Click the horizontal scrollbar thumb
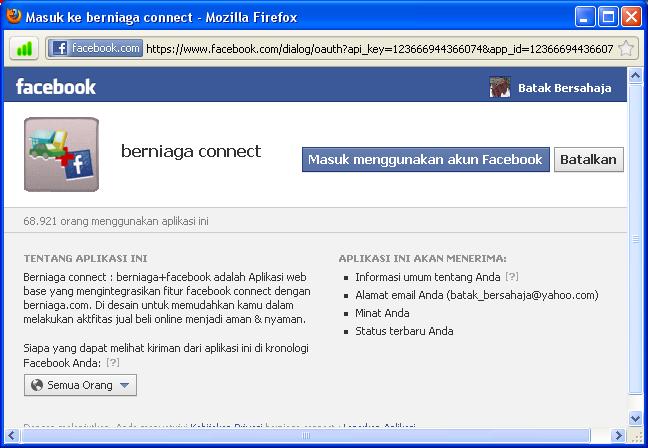This screenshot has width=648, height=448. coord(306,435)
